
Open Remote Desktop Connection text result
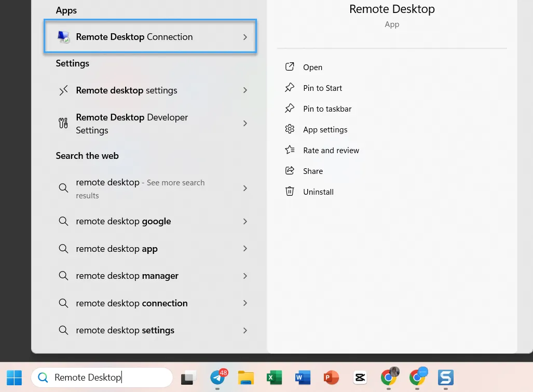point(134,37)
